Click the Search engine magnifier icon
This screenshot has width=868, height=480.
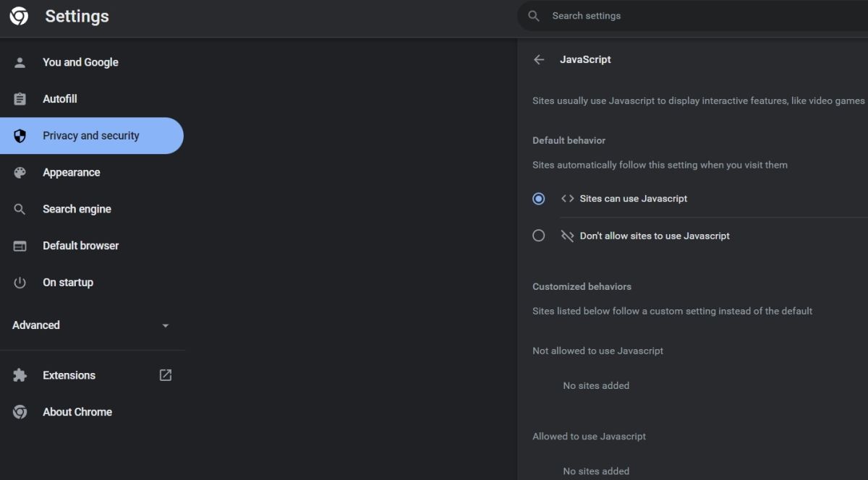(20, 210)
